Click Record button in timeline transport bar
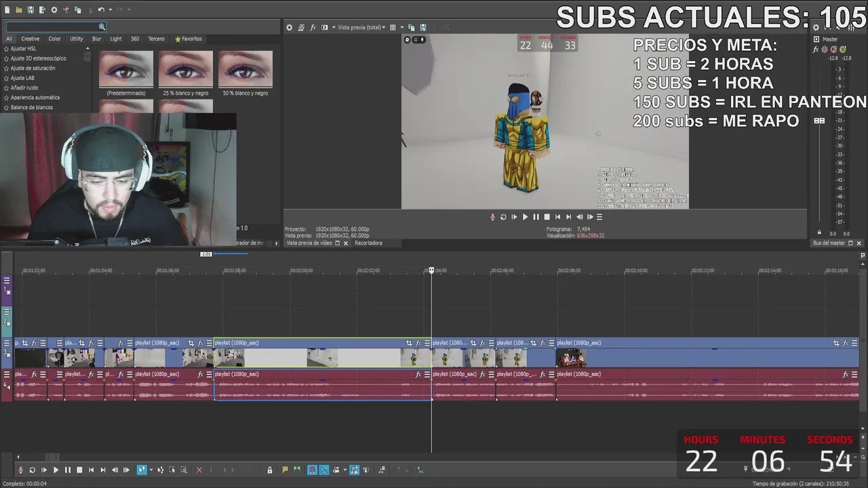This screenshot has height=488, width=868. (x=20, y=470)
